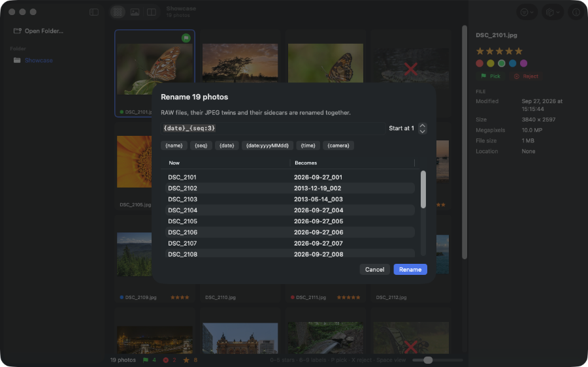Toggle the Pick flag in the inspector
The image size is (588, 367).
coord(491,76)
